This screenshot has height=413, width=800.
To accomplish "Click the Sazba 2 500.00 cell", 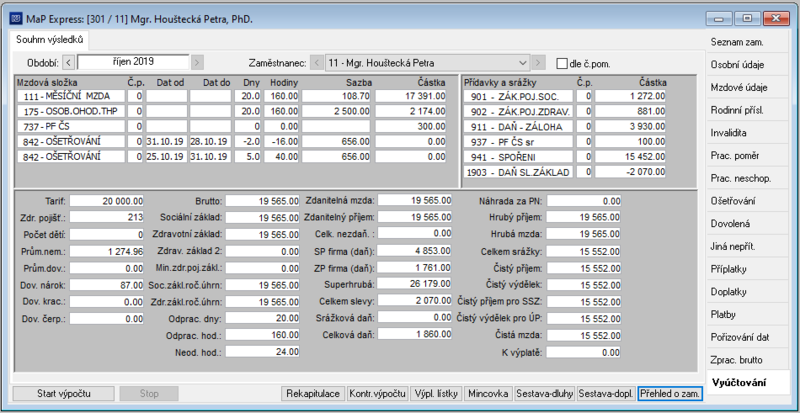I will click(336, 111).
